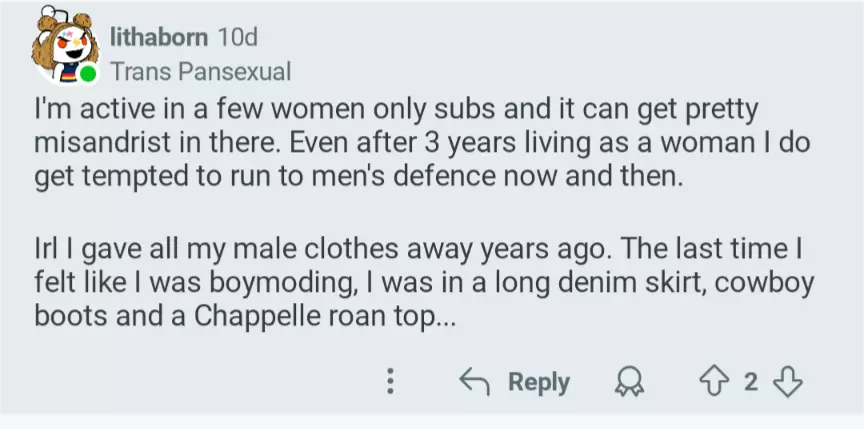864x429 pixels.
Task: Downvote lithaborn's comment
Action: pos(790,381)
